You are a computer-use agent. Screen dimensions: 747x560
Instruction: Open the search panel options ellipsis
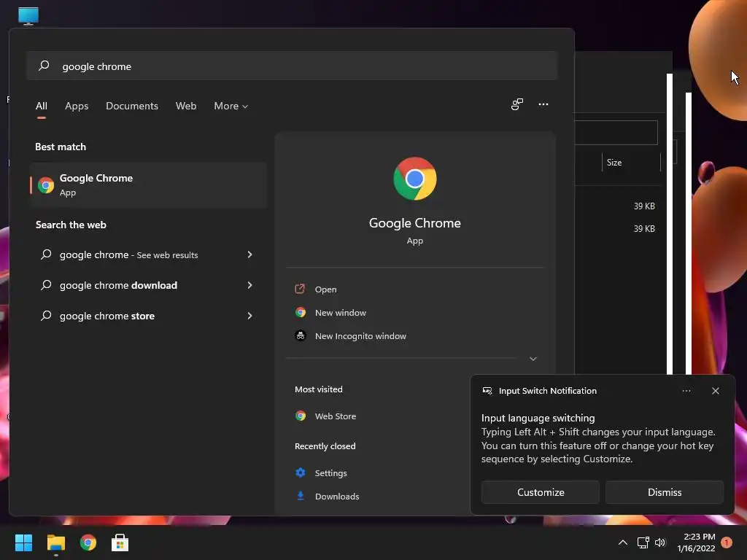(543, 104)
